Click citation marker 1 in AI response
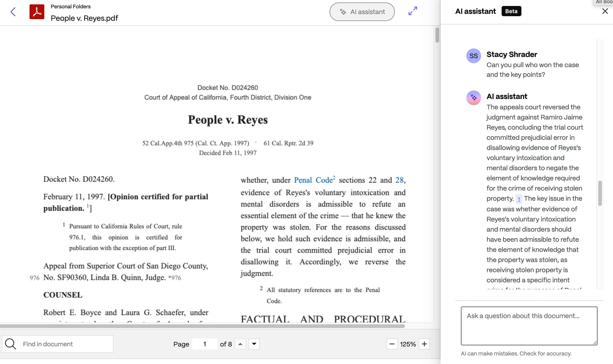613x364 pixels. [519, 199]
